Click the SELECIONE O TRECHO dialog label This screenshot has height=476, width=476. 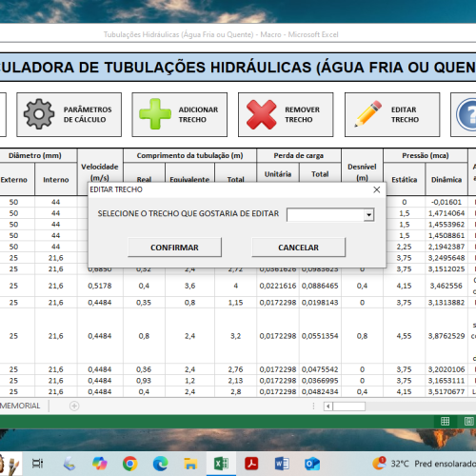click(188, 213)
